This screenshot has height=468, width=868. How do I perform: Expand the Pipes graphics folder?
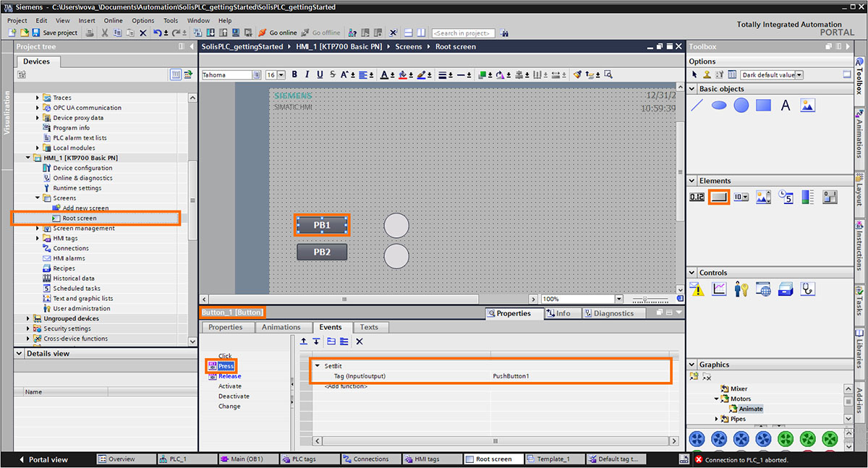717,419
